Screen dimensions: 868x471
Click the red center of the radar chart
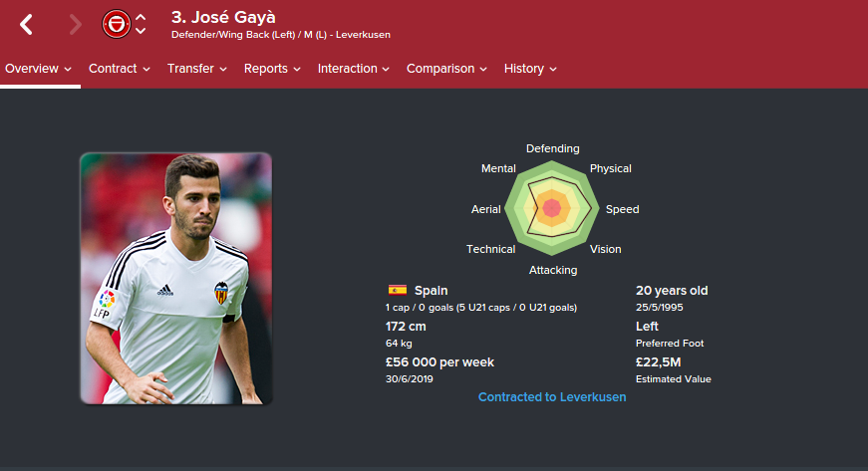pyautogui.click(x=552, y=208)
